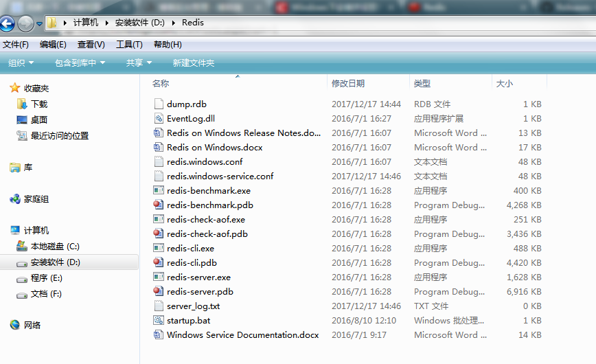Select the redis.windows.conf file icon

tap(159, 161)
